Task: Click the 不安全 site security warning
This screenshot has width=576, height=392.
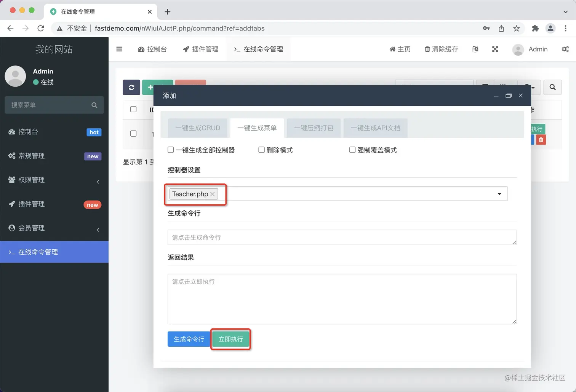Action: pos(72,29)
